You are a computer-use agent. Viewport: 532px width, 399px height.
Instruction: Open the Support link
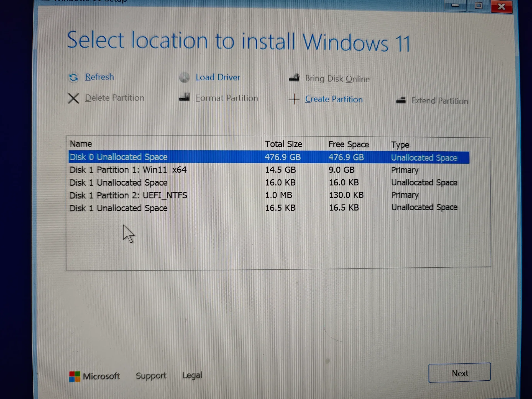click(151, 376)
